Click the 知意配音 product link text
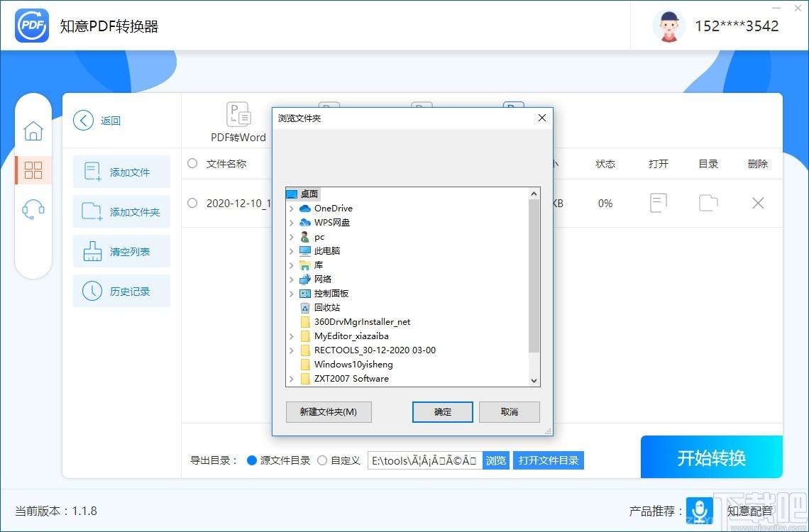 pyautogui.click(x=749, y=511)
